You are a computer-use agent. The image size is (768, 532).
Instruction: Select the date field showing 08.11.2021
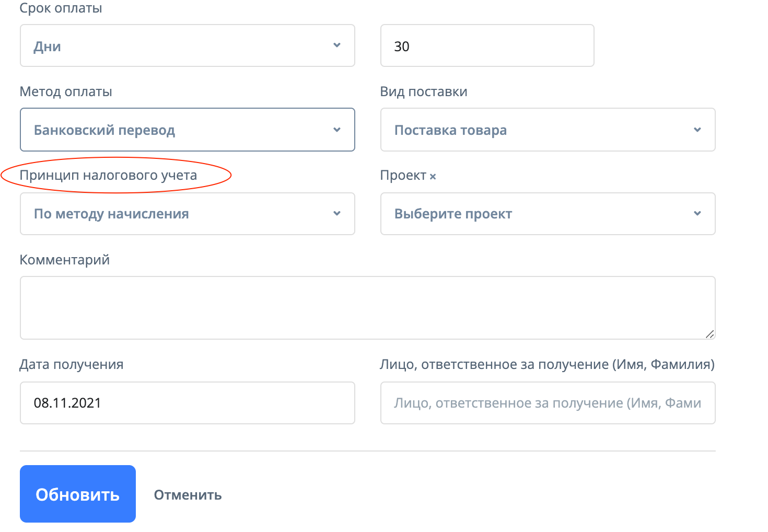pos(187,403)
